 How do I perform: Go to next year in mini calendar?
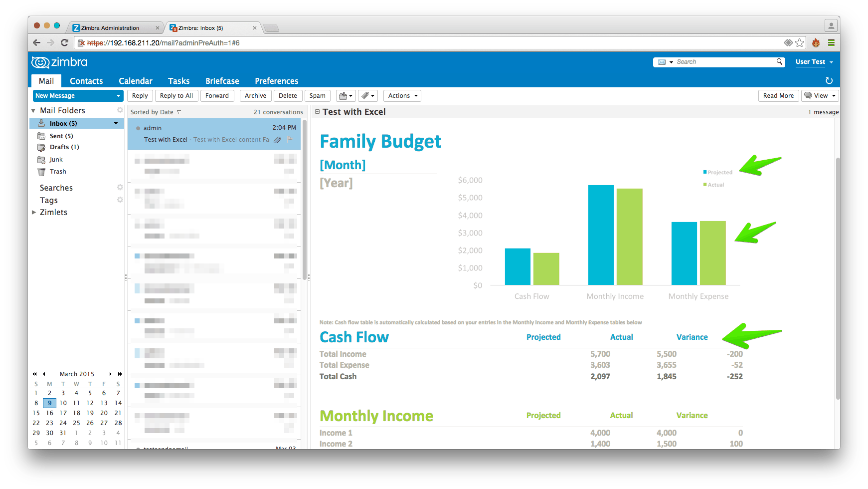[x=120, y=374]
